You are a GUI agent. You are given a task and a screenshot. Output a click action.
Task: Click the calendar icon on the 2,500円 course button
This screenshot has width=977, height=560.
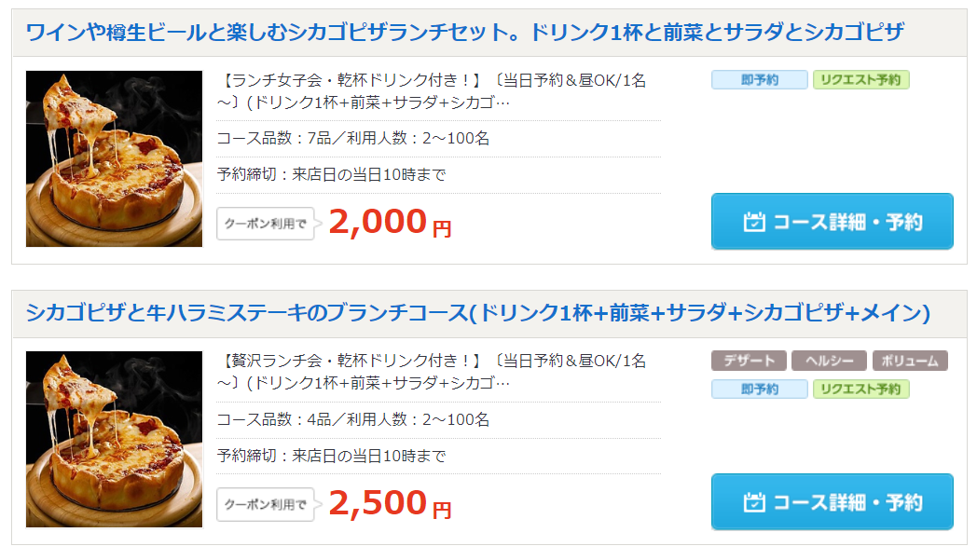pyautogui.click(x=754, y=502)
